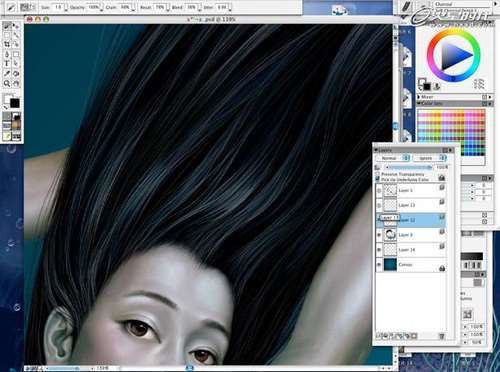Delete the layer with the trash icon
Viewport: 500px width, 372px height.
[x=442, y=336]
